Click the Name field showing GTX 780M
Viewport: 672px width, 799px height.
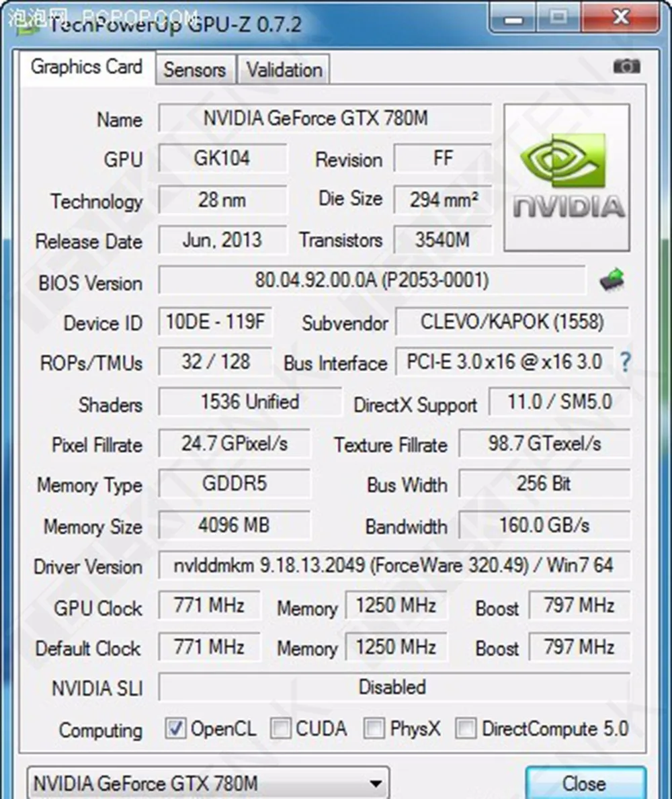tap(325, 118)
